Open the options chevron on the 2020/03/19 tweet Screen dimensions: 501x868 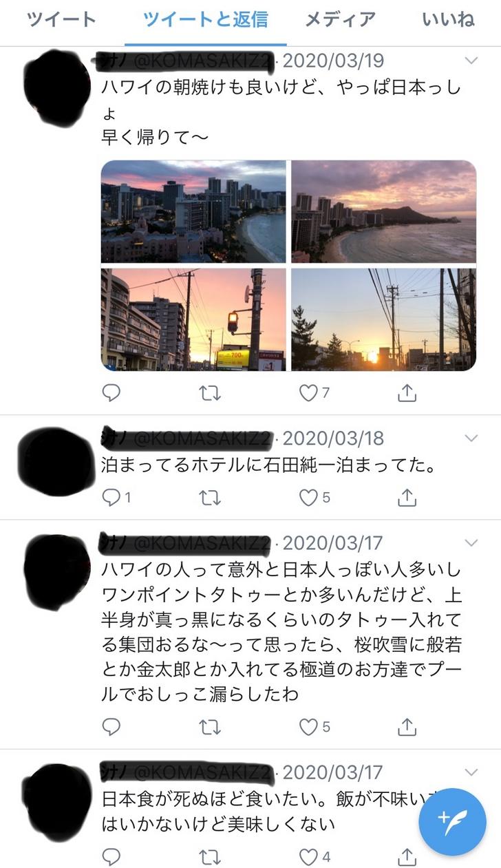(x=471, y=61)
